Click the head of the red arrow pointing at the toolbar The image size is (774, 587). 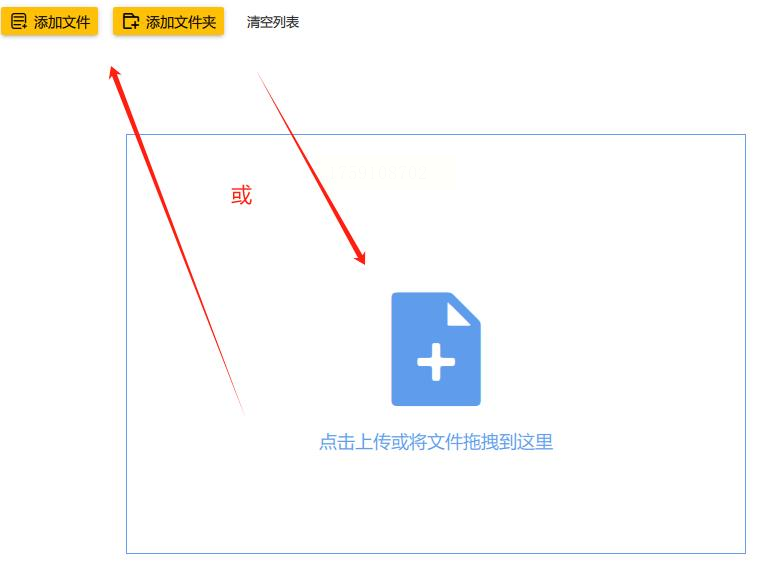pyautogui.click(x=115, y=73)
